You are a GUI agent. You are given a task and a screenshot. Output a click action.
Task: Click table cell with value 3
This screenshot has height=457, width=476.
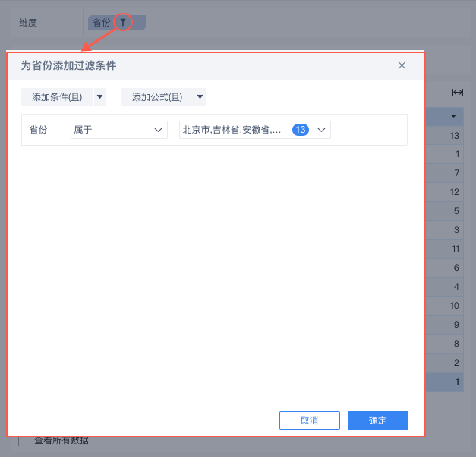444,230
